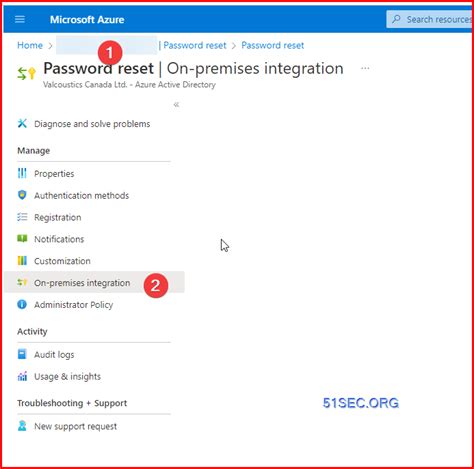
Task: Open Registration settings
Action: (x=58, y=218)
